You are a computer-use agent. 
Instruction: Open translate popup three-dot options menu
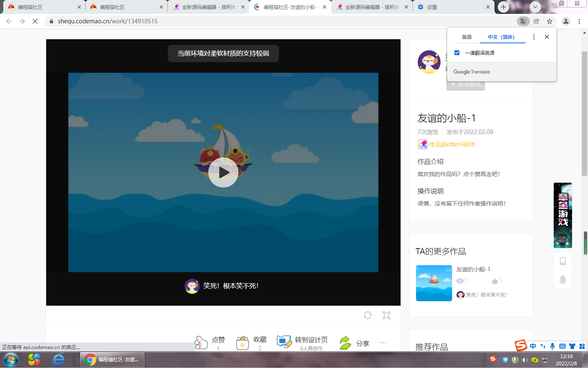coord(534,37)
